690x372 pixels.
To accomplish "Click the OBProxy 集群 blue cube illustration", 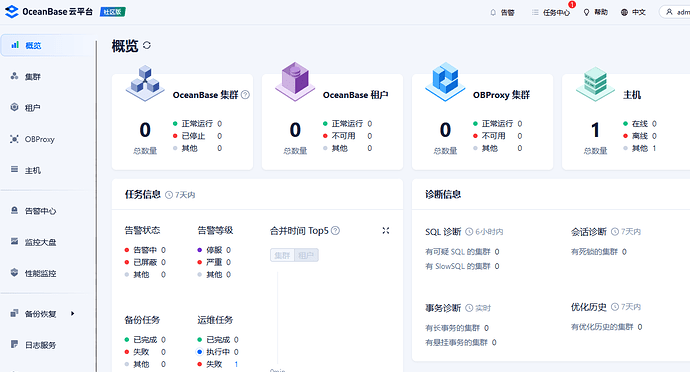I will click(x=445, y=82).
